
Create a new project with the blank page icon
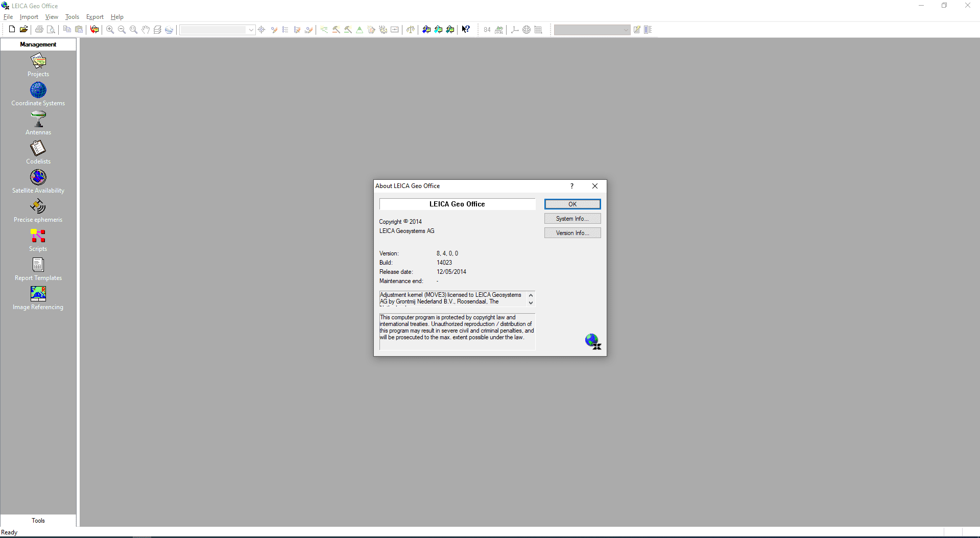12,30
